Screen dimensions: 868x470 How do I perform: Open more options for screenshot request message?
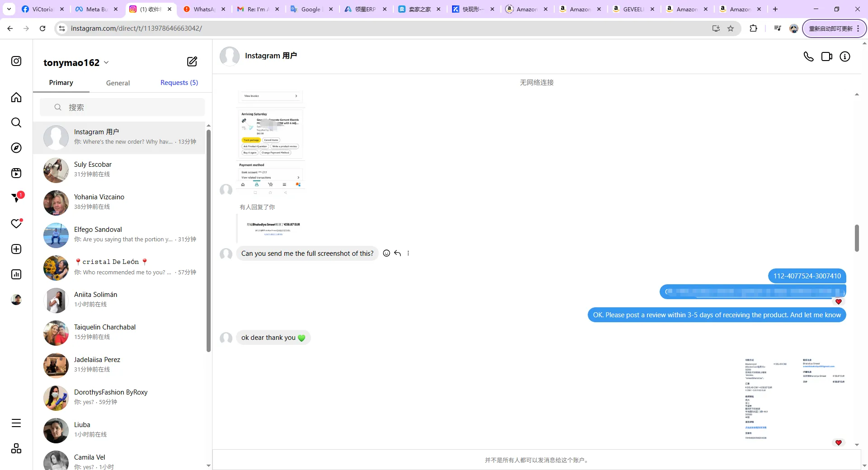[408, 253]
